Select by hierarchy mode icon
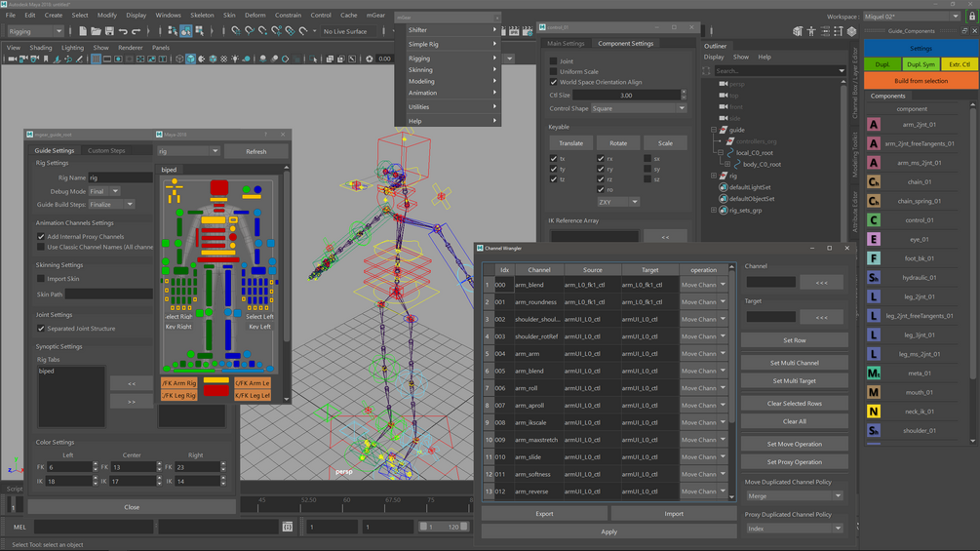 click(173, 31)
